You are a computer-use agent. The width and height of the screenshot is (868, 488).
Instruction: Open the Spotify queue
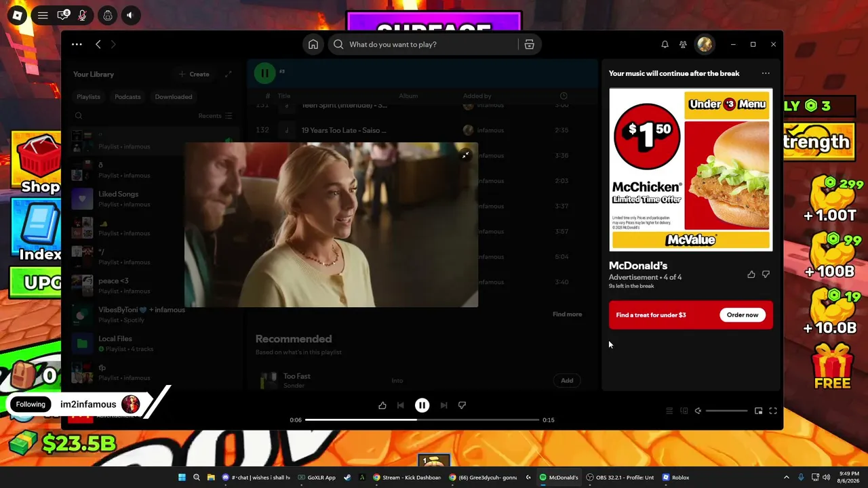669,411
